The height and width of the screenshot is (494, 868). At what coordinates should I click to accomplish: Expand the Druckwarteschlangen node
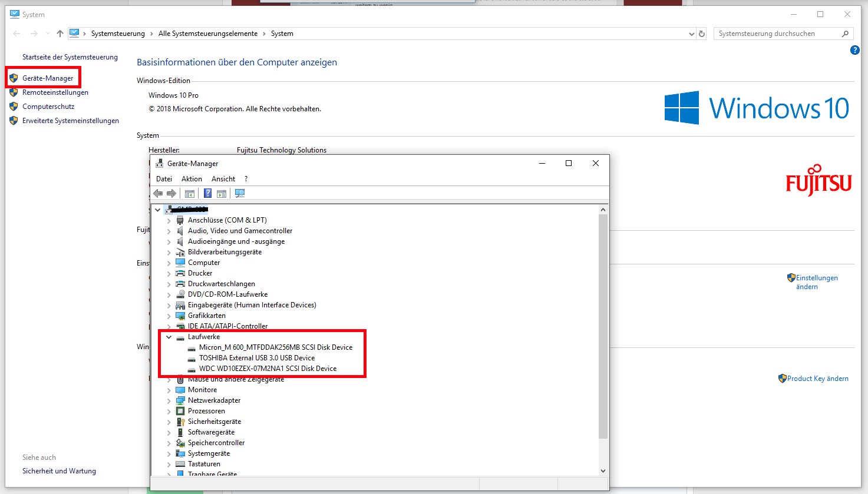click(169, 284)
